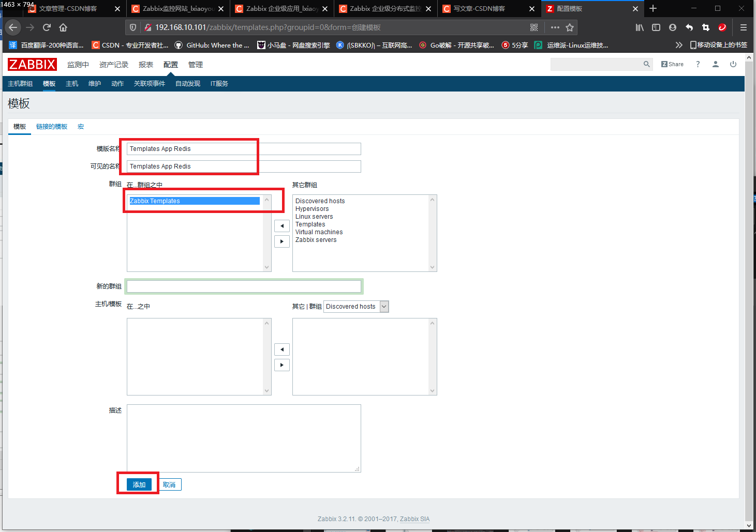Click the 描述 text area
The height and width of the screenshot is (532, 756).
point(244,438)
